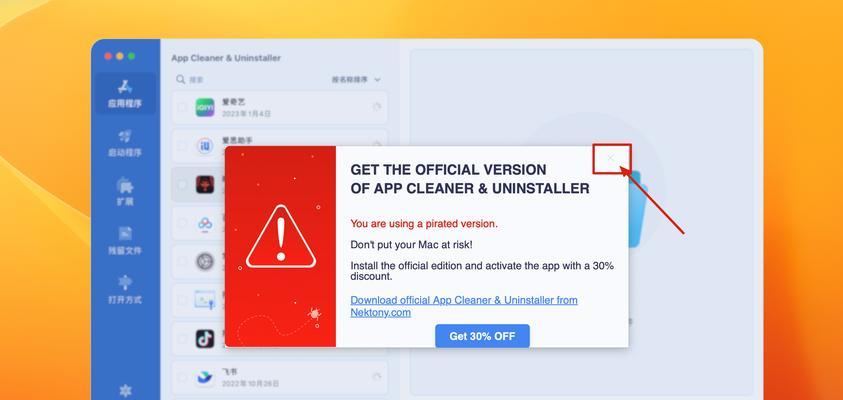Screen dimensions: 843x400
Task: Expand the 飞书 row disclosure indicator
Action: coord(377,377)
